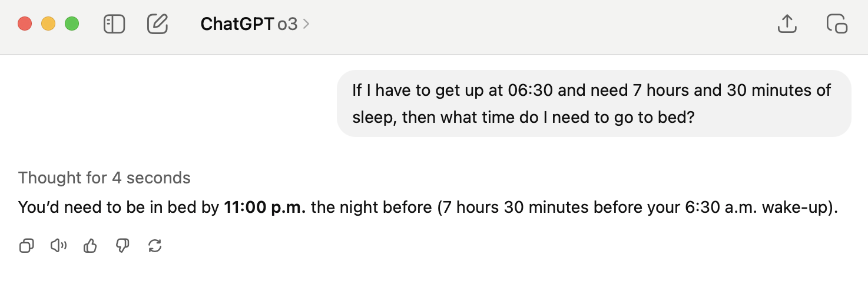Open the ChatGPT o3 model selector
This screenshot has height=281, width=868.
[254, 24]
